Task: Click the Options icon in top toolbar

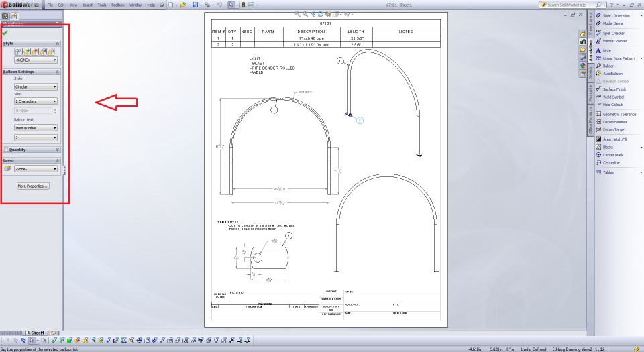Action: 251,5
